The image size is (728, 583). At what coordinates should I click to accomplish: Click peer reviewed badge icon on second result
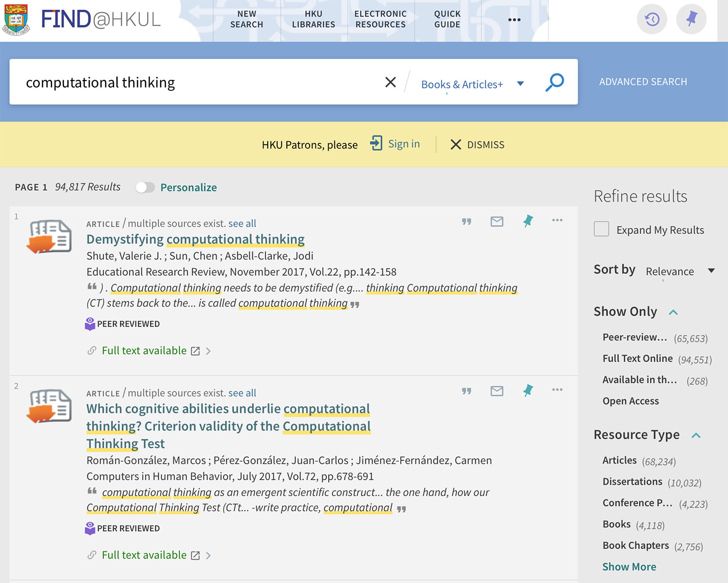[x=90, y=528]
